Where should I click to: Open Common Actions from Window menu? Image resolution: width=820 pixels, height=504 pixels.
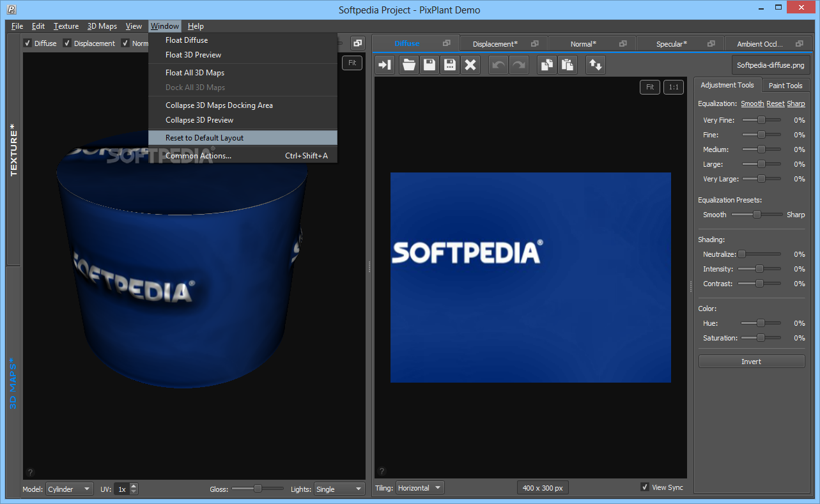243,156
